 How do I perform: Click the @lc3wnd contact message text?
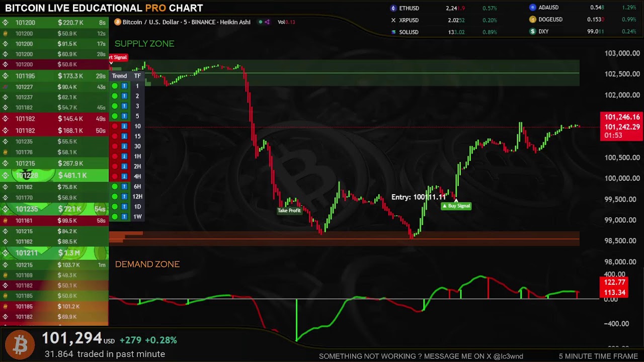click(421, 356)
